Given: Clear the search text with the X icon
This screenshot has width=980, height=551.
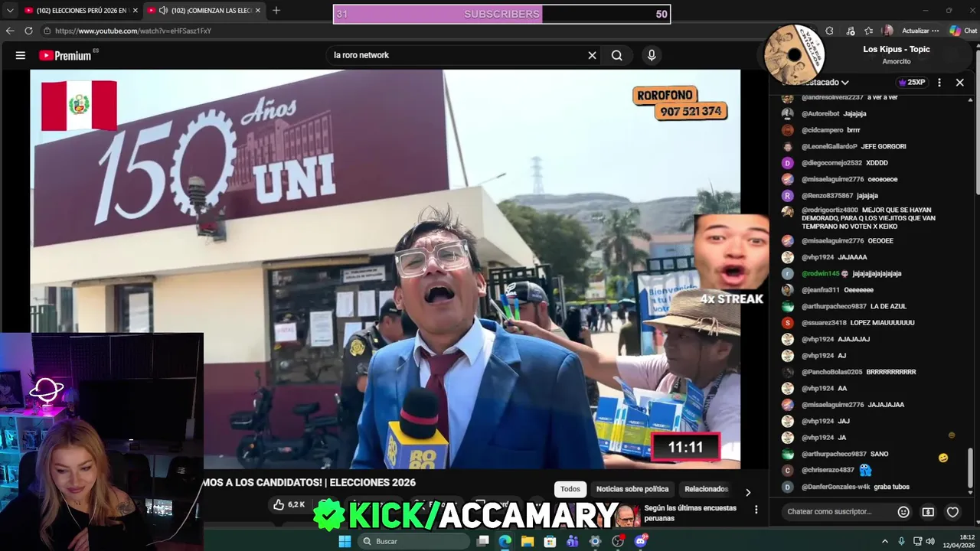Looking at the screenshot, I should point(592,55).
